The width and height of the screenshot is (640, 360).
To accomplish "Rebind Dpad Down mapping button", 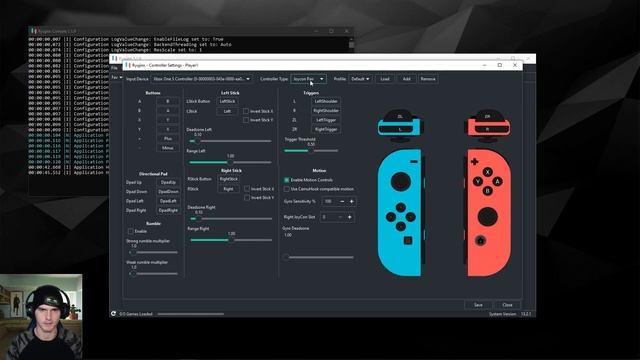I will click(x=168, y=191).
